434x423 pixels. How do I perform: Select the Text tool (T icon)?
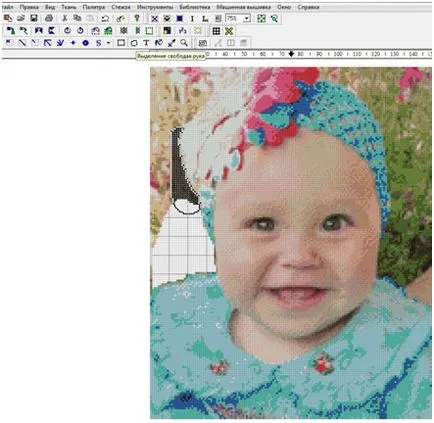tap(146, 43)
